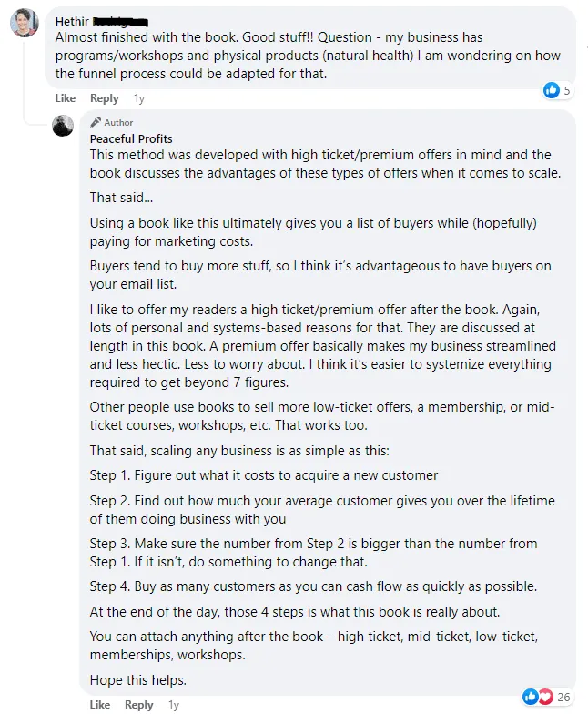Viewport: 588px width, 714px height.
Task: Visit the Peaceful Profits page name link
Action: (x=131, y=138)
